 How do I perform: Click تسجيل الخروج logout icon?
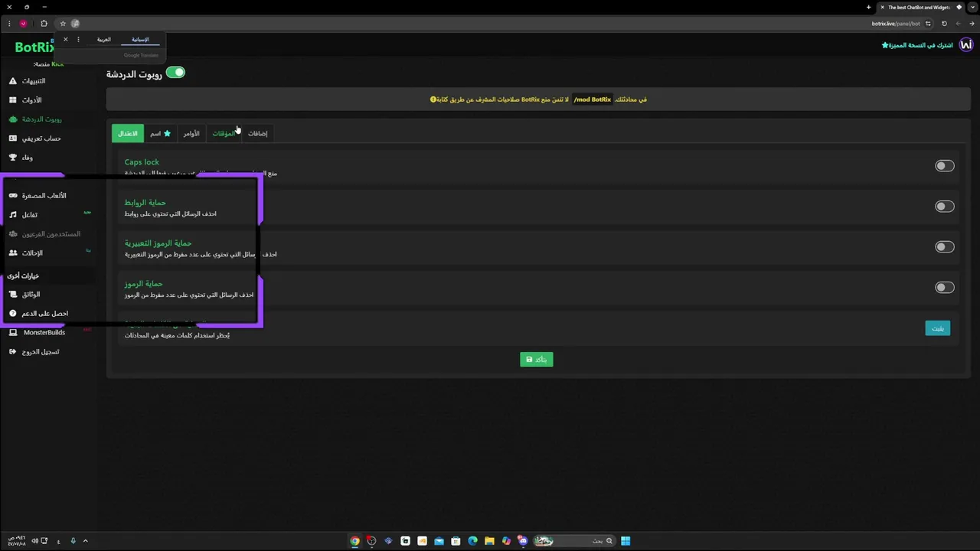click(13, 352)
